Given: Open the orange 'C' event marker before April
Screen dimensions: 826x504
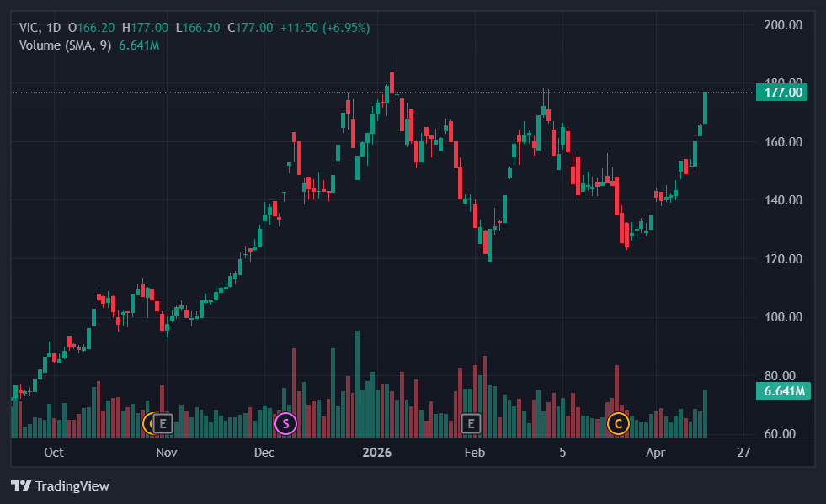Looking at the screenshot, I should coord(618,423).
